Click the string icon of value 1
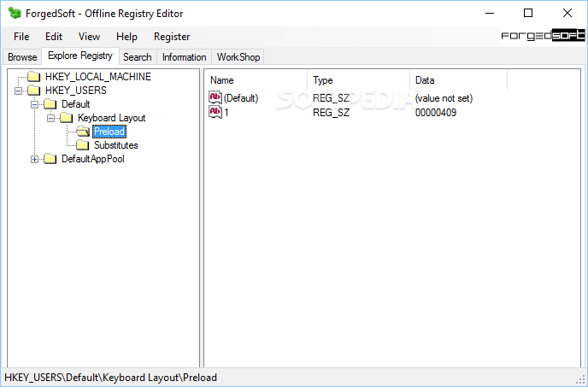 pos(215,111)
